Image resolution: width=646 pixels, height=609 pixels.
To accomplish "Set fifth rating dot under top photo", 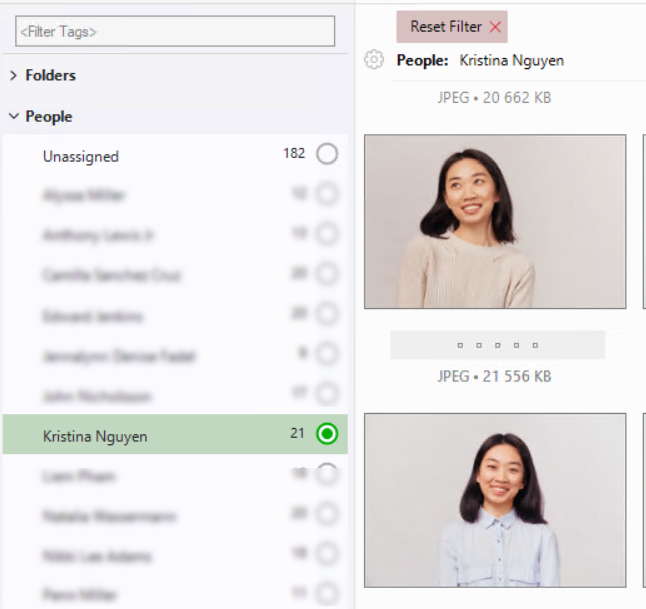I will point(535,345).
